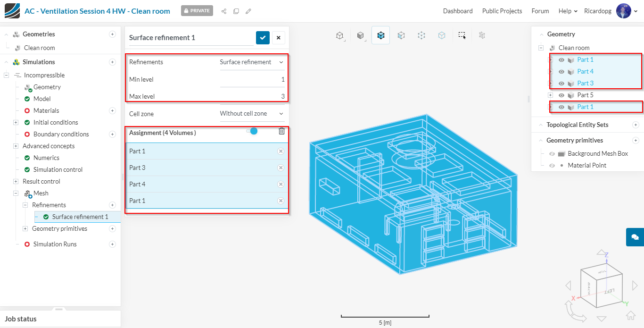Confirm surface refinement with checkmark button
This screenshot has width=644, height=328.
263,38
